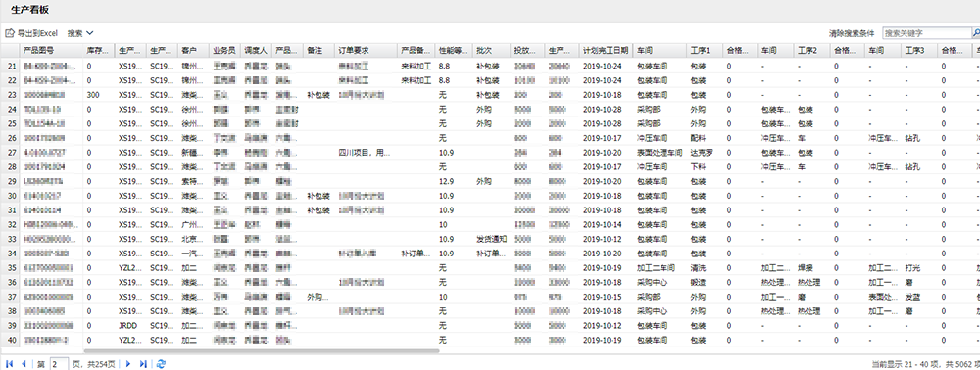This screenshot has width=980, height=370.
Task: Click the Export to Excel icon
Action: click(x=10, y=33)
